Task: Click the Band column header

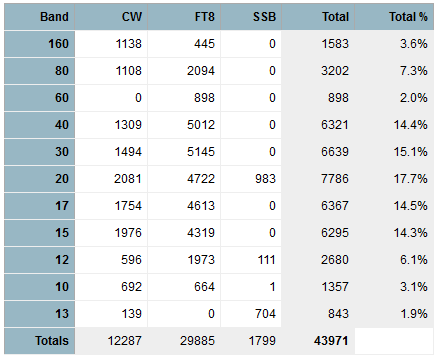Action: coord(39,17)
